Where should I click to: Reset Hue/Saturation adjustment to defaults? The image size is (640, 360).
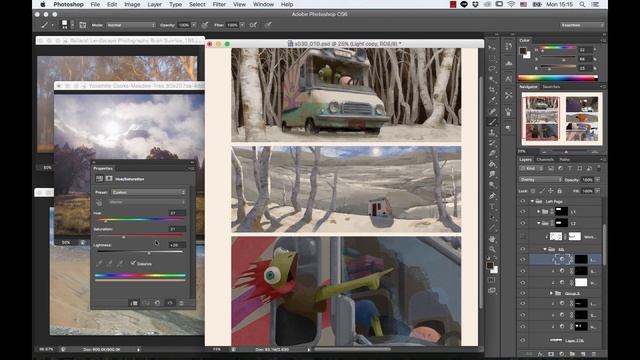[x=158, y=303]
